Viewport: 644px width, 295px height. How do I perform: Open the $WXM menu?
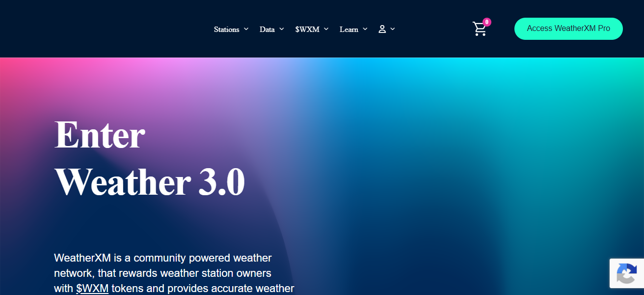pos(307,29)
